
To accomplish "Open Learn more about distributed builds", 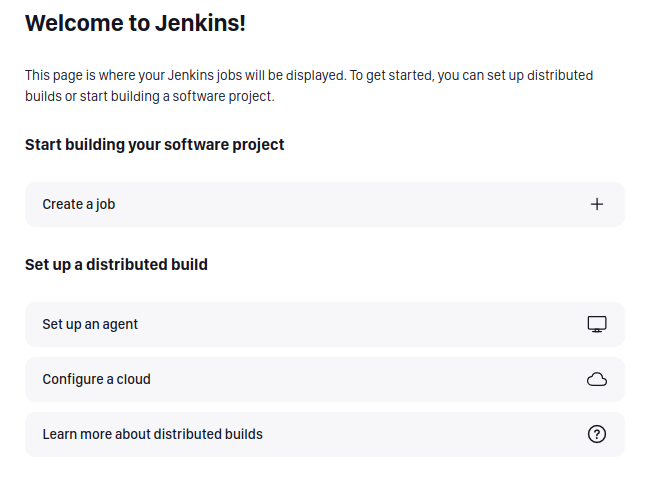I will (325, 434).
